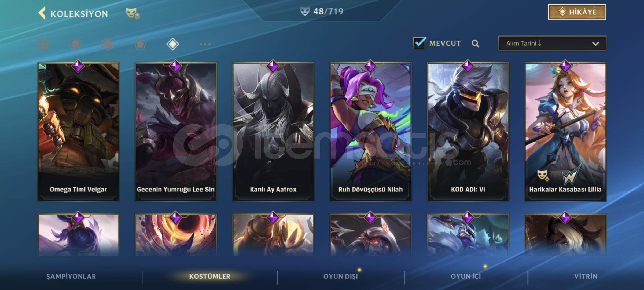Open the skin search magnifier
644x290 pixels.
(475, 44)
